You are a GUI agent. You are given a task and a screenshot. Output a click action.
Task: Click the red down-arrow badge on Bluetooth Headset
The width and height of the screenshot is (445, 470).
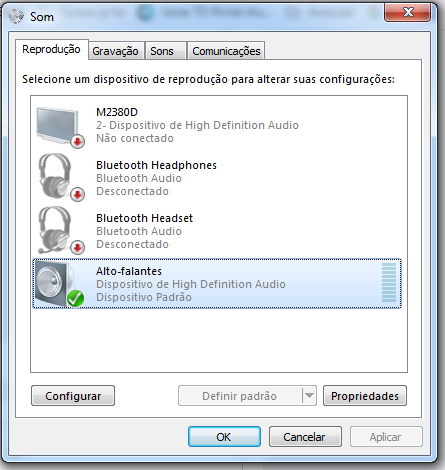point(77,248)
